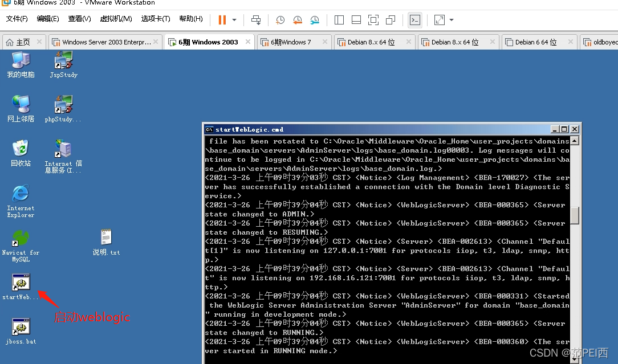618x364 pixels.
Task: Switch to Windows Server 2003 Enterprise tab
Action: pyautogui.click(x=105, y=42)
